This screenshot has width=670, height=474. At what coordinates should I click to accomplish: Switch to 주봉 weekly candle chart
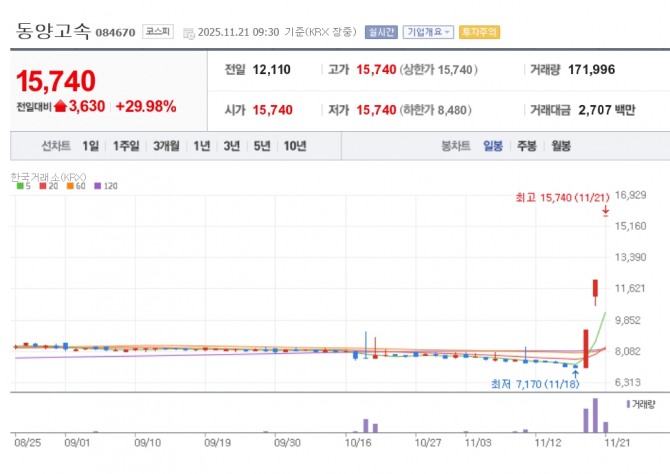(x=527, y=146)
